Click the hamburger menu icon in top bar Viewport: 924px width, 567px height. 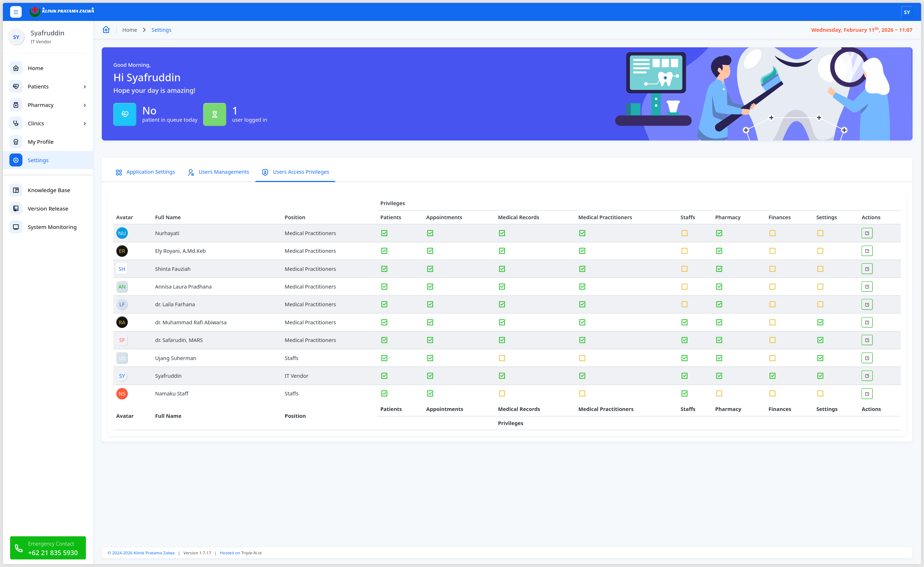pos(16,12)
